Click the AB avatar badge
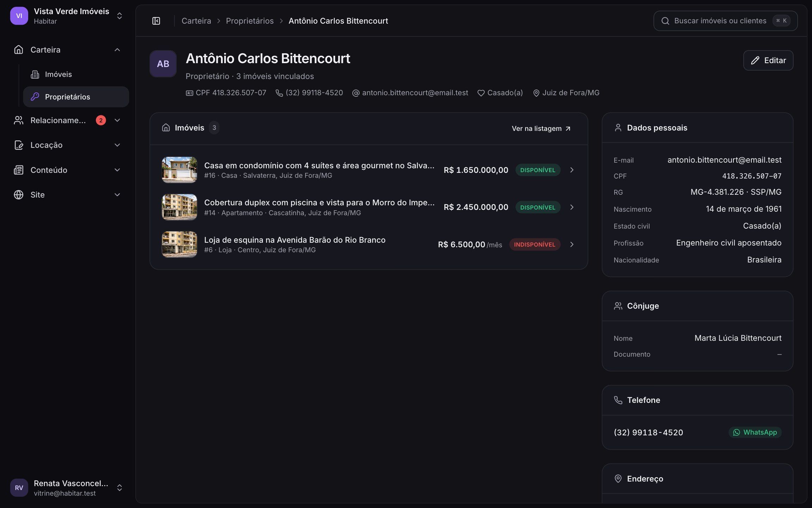The width and height of the screenshot is (812, 508). tap(163, 64)
